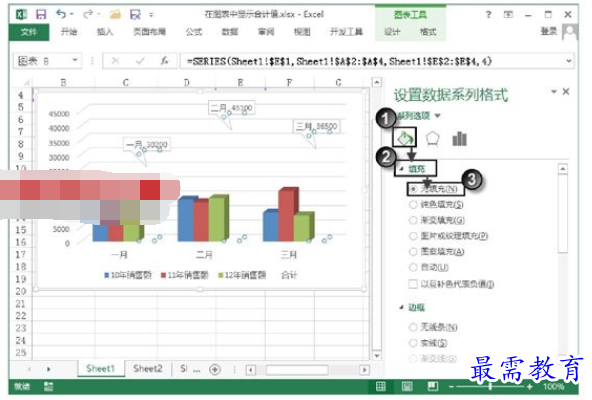Select the 无填充(N) radio button

[413, 188]
